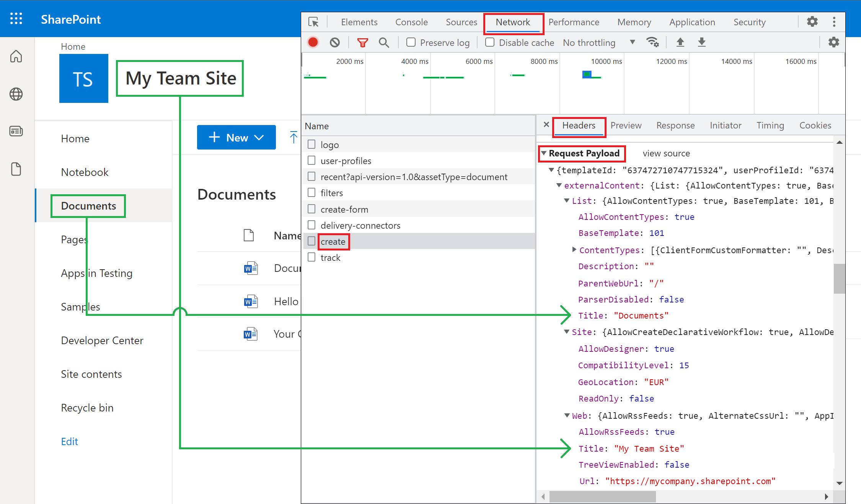Enable Disable cache
Screen dimensions: 861x504
pyautogui.click(x=489, y=42)
